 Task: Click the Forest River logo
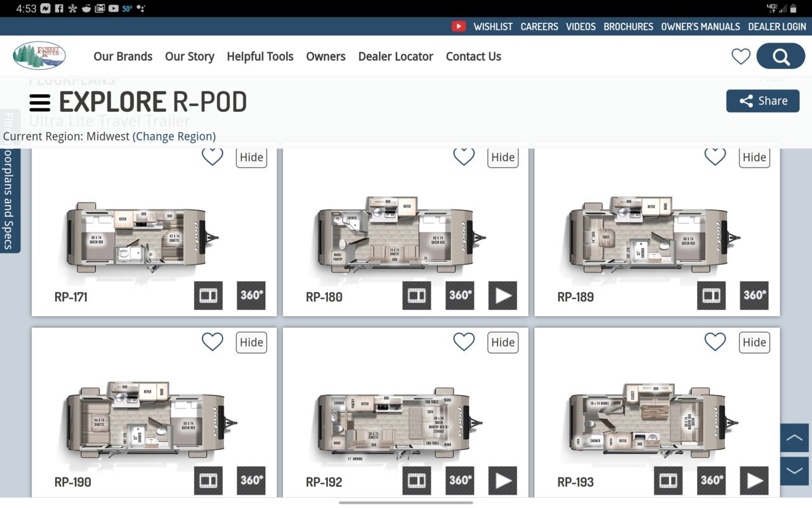(x=39, y=56)
